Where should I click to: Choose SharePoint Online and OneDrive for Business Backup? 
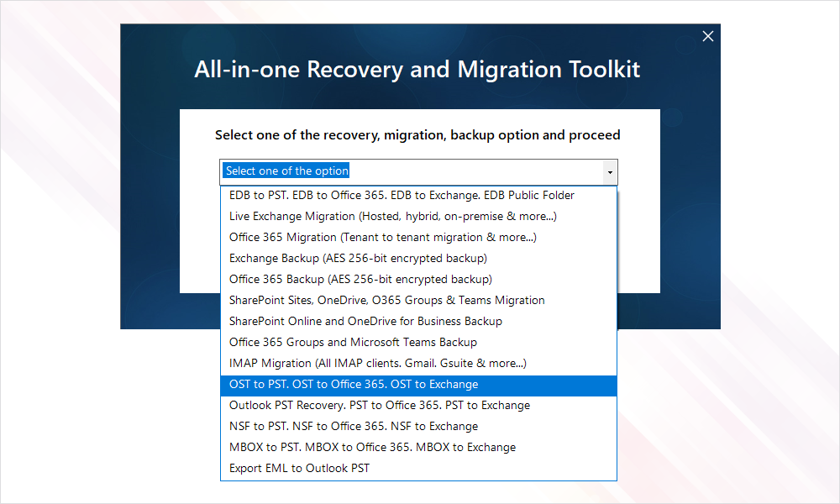click(x=418, y=322)
